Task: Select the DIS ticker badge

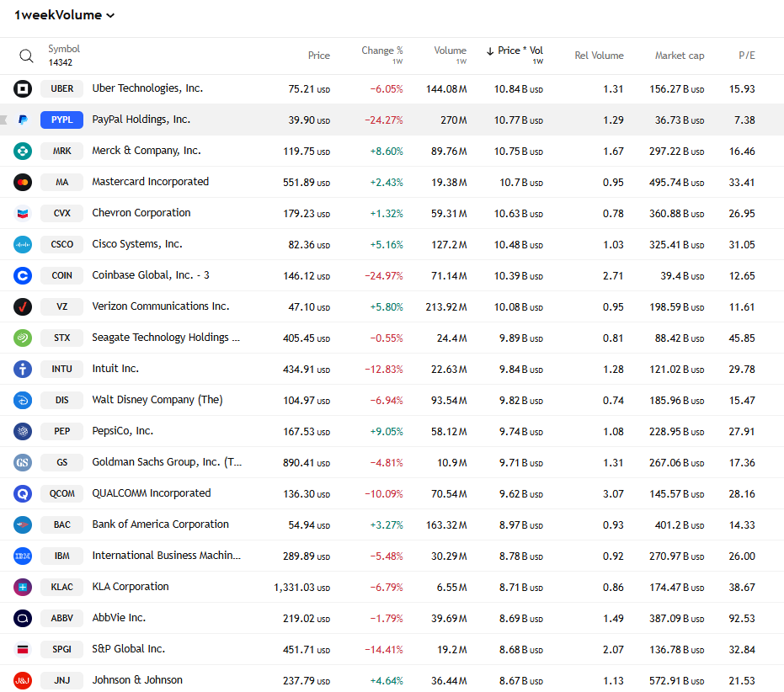Action: pos(62,400)
